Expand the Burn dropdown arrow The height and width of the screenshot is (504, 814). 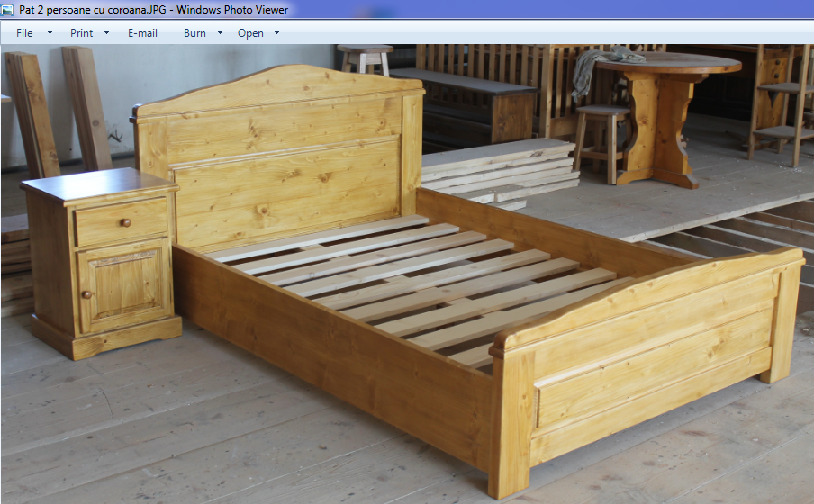pos(220,32)
